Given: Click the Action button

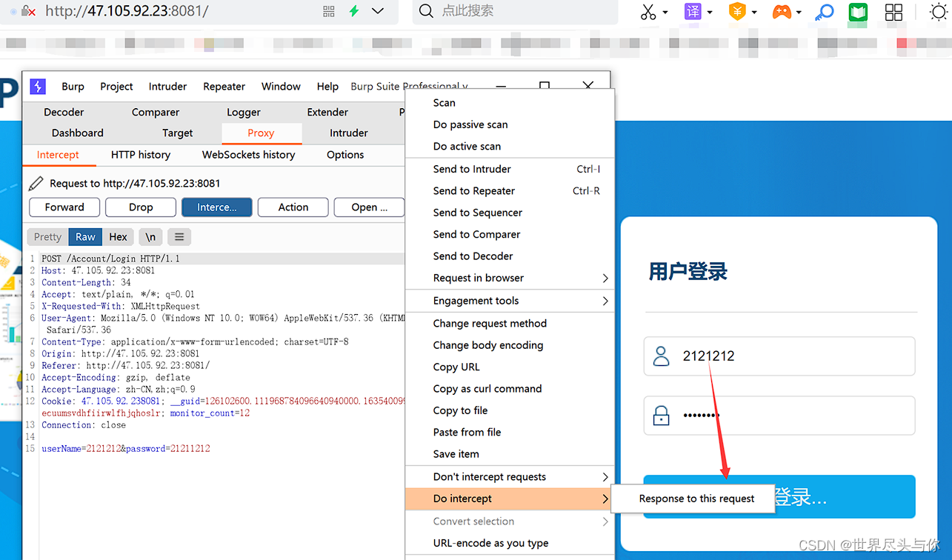Looking at the screenshot, I should point(293,207).
